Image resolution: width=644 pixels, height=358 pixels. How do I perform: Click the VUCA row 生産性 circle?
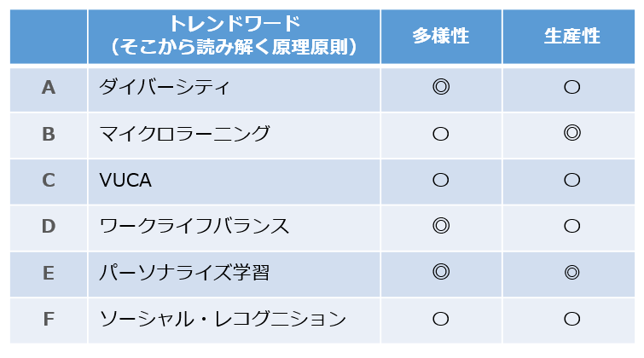click(x=571, y=180)
